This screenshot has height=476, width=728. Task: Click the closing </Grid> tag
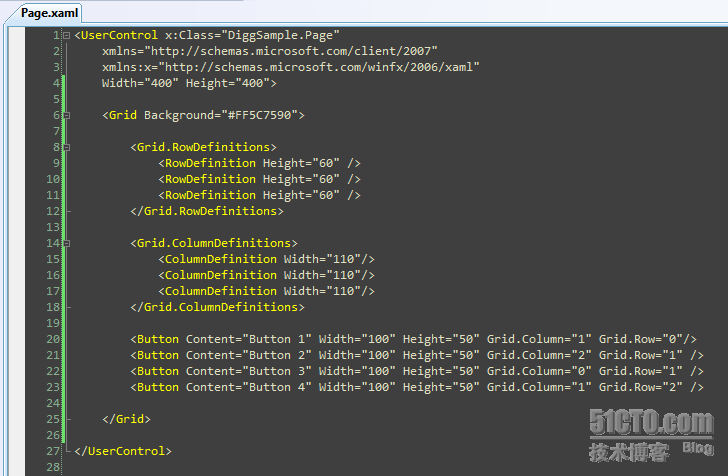click(x=126, y=419)
